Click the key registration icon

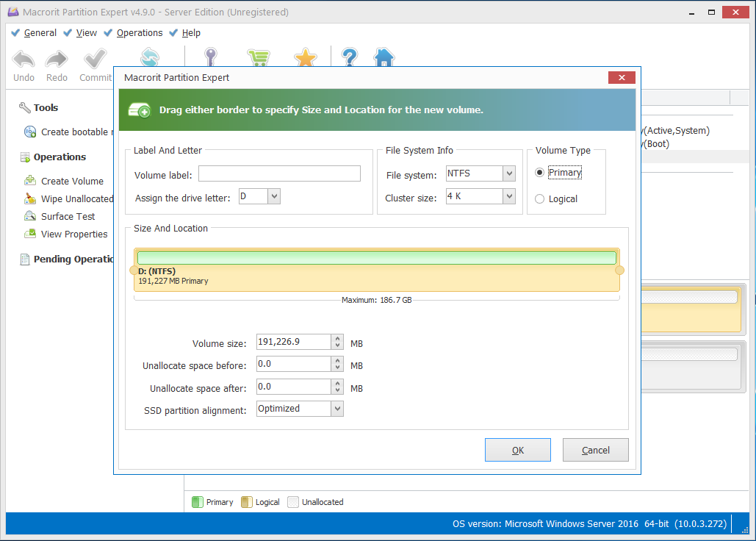click(x=210, y=57)
